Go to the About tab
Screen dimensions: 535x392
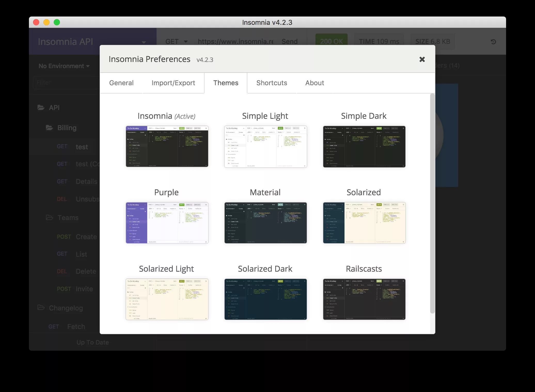(x=314, y=83)
